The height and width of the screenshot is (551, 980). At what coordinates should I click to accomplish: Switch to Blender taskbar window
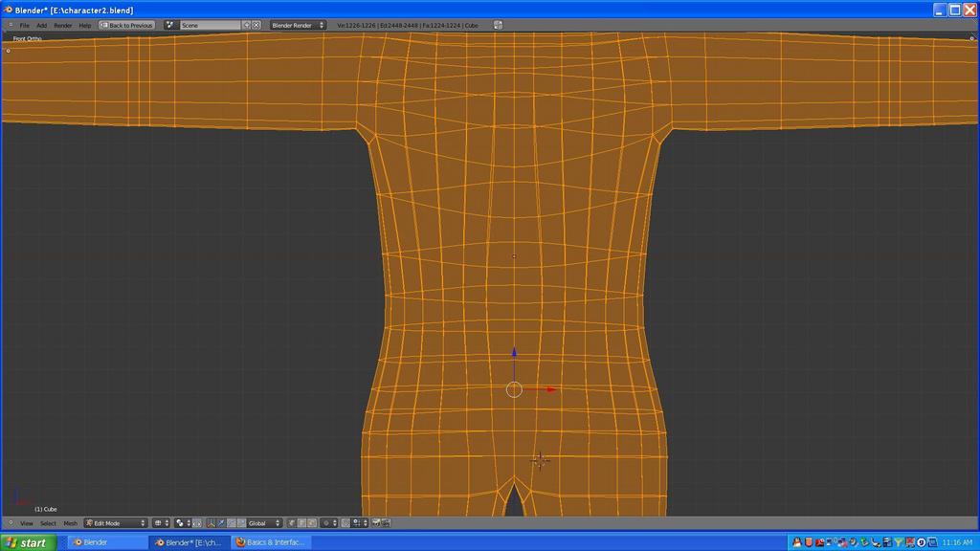click(106, 542)
